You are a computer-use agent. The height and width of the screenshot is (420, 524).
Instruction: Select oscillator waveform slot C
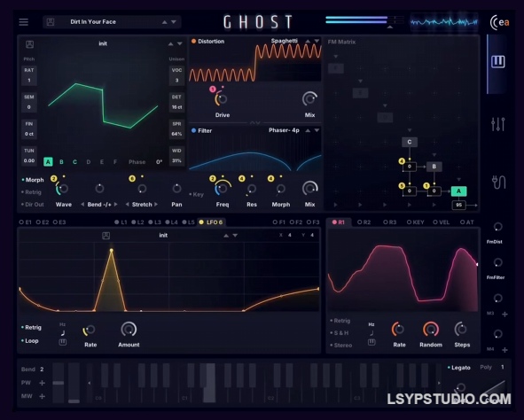[x=74, y=162]
